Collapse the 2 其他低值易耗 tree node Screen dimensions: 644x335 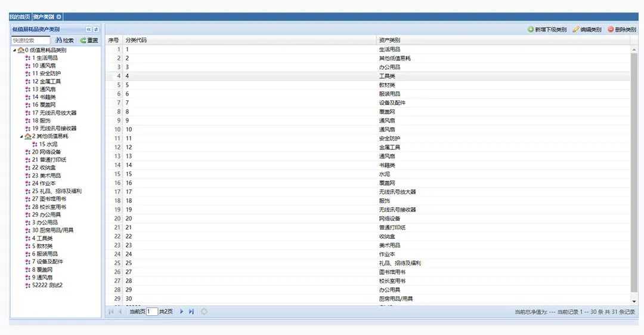(22, 136)
